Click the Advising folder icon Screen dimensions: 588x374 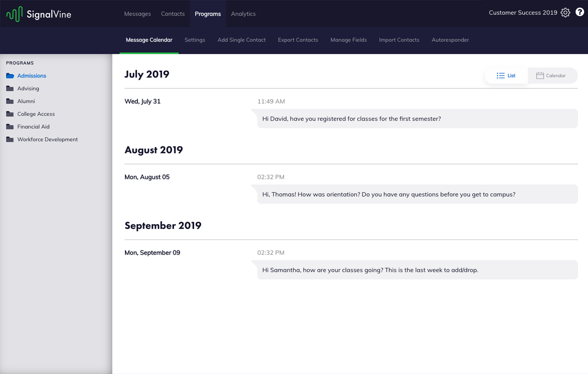(x=10, y=88)
